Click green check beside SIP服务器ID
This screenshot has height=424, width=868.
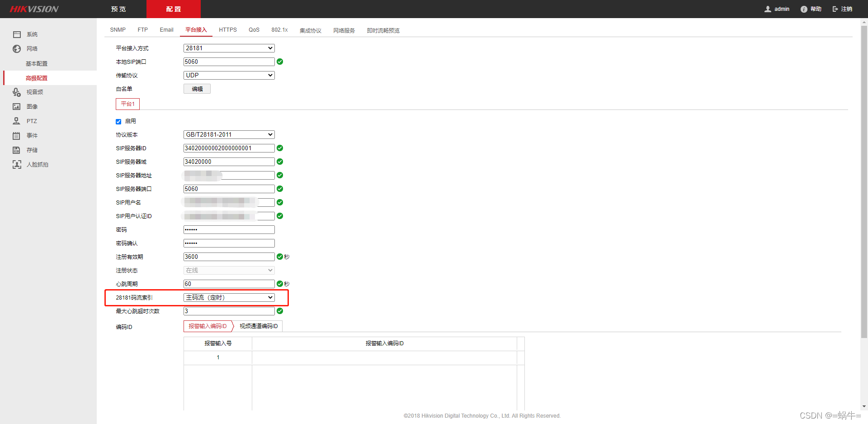(280, 148)
